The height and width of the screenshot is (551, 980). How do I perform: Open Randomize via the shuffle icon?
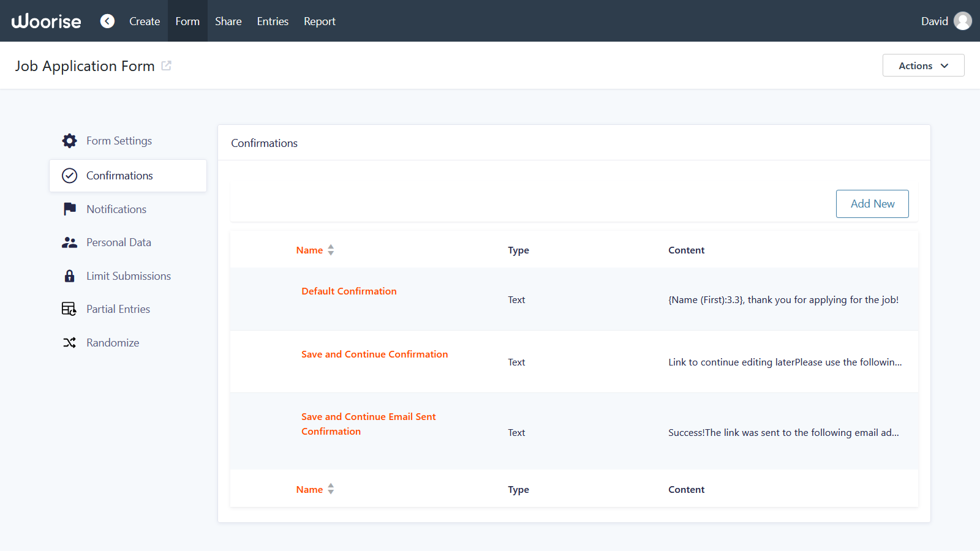tap(69, 342)
